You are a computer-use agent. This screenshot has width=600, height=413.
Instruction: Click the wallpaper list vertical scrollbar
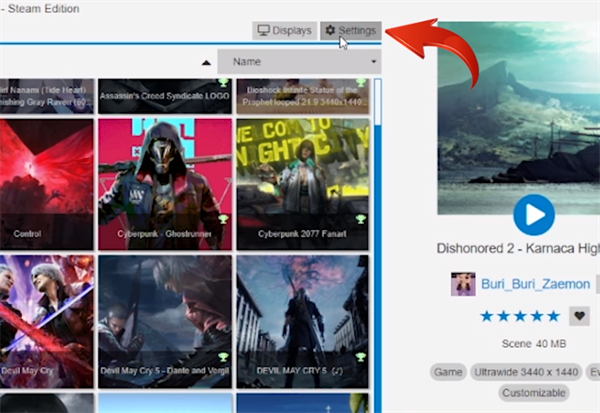(x=378, y=245)
